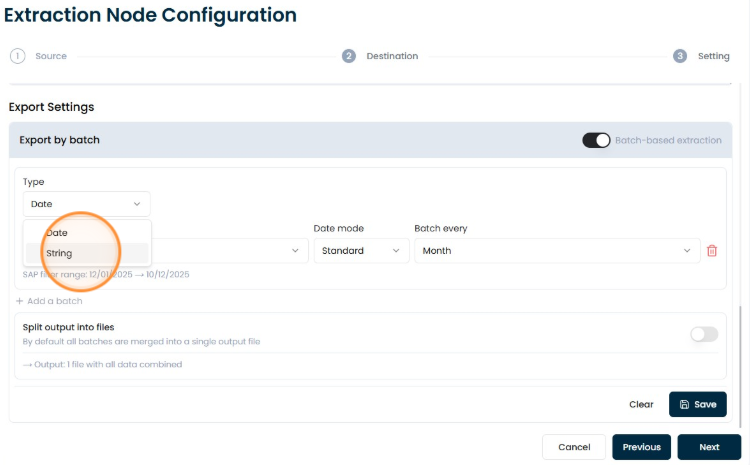
Task: Delete the batch with the red trash icon
Action: (712, 251)
